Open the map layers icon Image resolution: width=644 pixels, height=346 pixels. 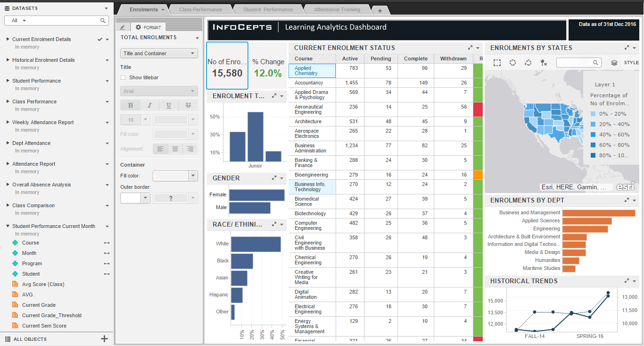coord(614,62)
